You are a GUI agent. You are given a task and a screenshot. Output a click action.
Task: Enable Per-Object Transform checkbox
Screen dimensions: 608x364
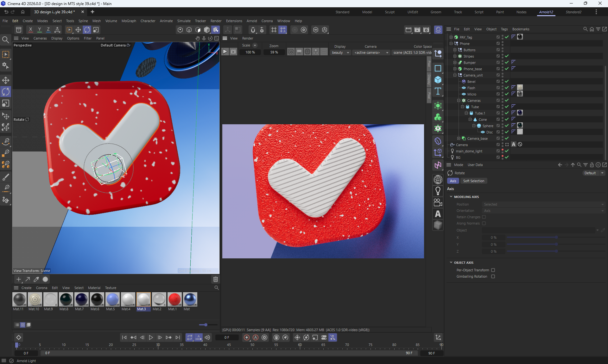click(x=493, y=270)
